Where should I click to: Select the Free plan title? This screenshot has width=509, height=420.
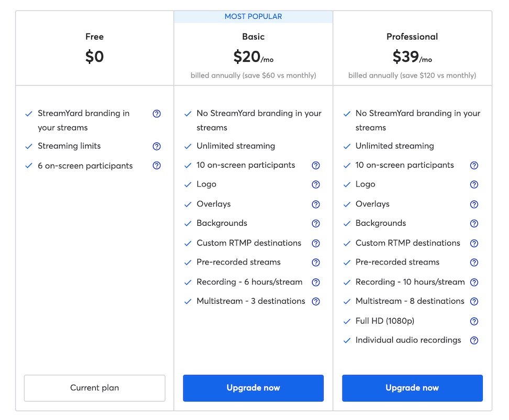click(x=94, y=37)
